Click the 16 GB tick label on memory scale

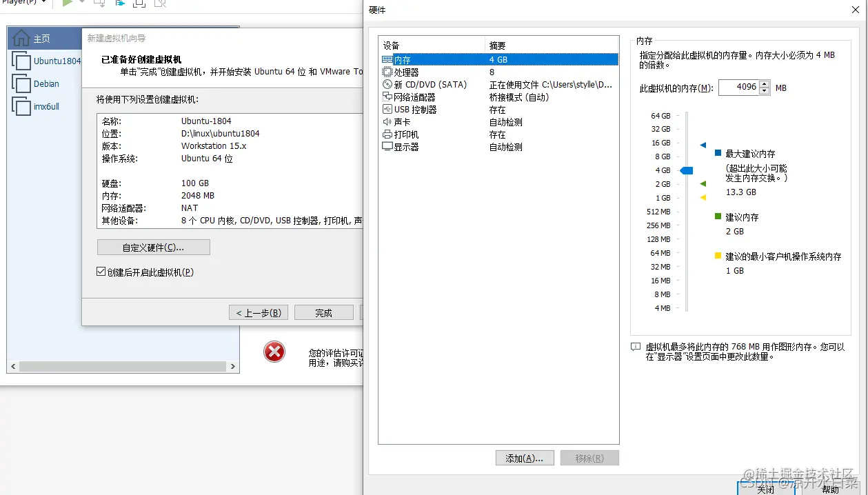tap(660, 143)
